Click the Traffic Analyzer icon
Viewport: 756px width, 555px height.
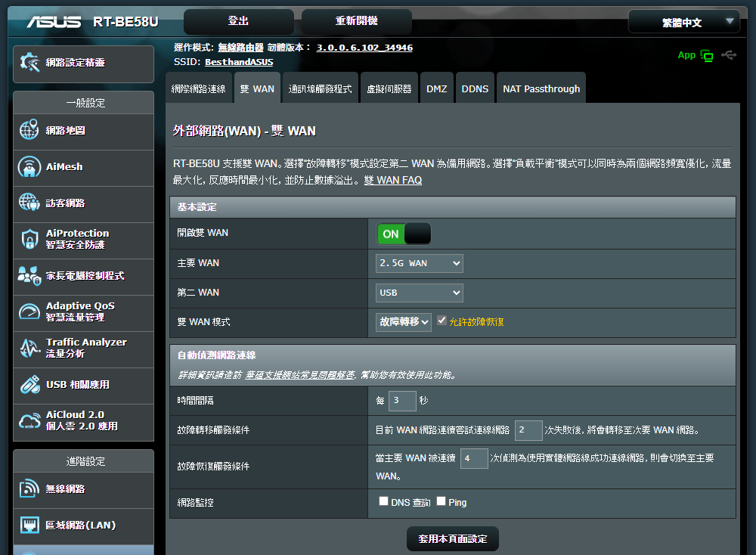(x=29, y=348)
